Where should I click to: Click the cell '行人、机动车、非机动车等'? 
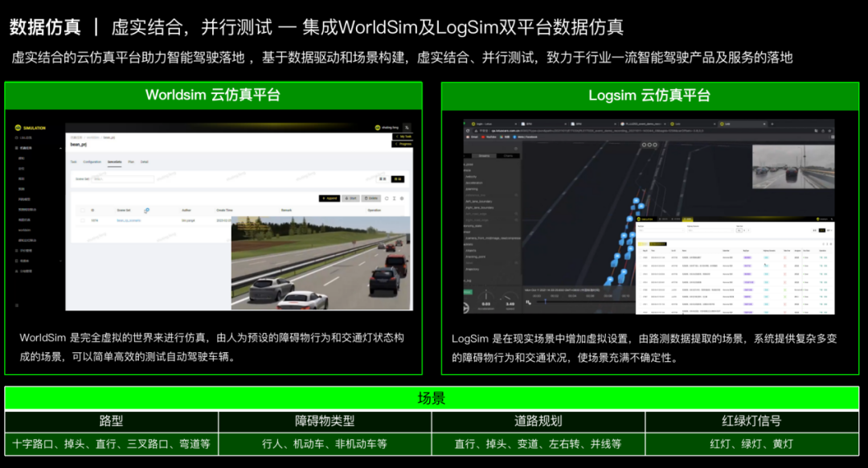(x=325, y=444)
